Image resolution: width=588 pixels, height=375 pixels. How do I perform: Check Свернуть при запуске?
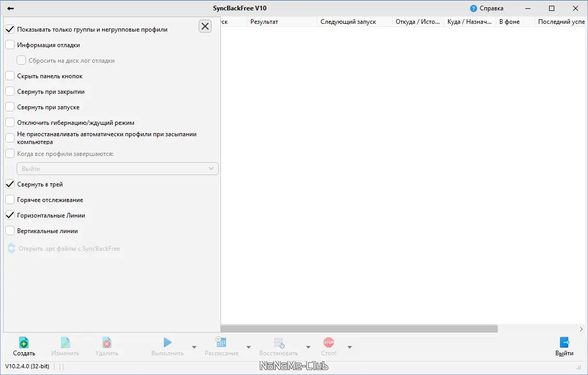(x=10, y=107)
